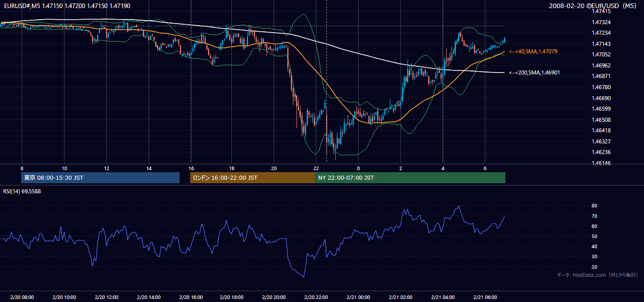Screen dimensions: 644x302
Task: Click price axis value 1.46871
Action: pos(602,76)
